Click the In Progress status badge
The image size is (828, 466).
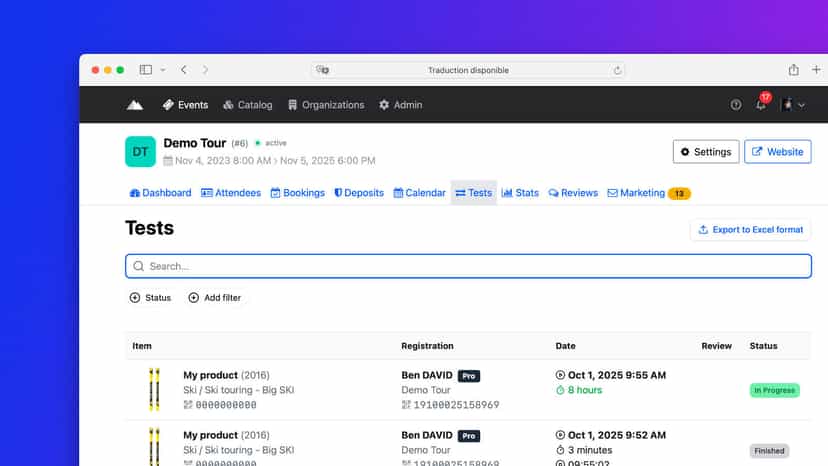pyautogui.click(x=775, y=390)
